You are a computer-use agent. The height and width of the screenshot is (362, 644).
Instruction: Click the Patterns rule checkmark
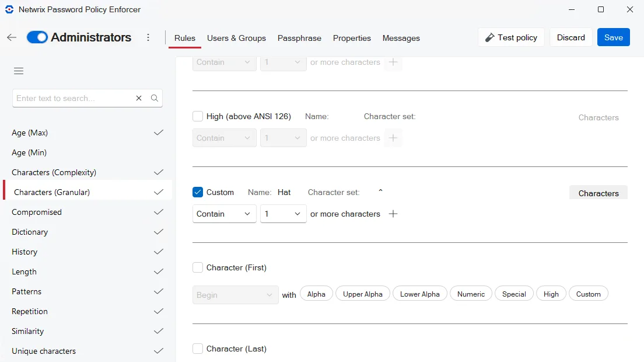click(159, 291)
